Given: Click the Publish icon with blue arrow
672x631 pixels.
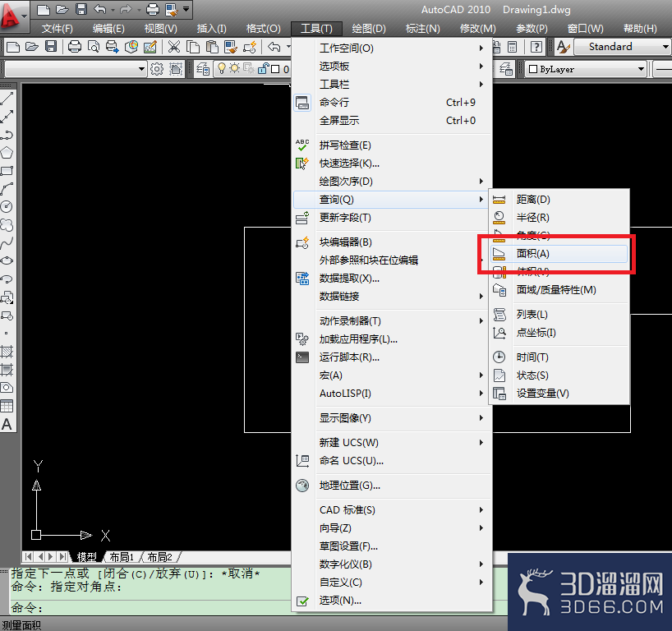Looking at the screenshot, I should [113, 46].
